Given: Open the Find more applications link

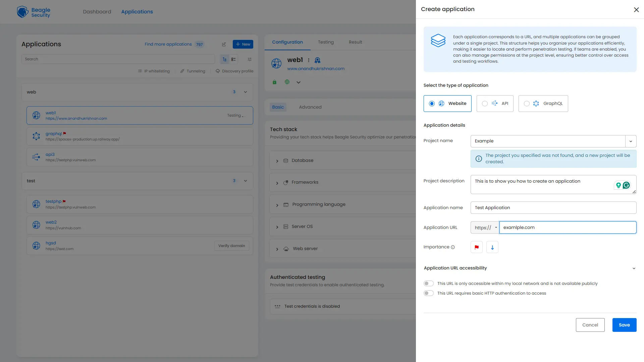Looking at the screenshot, I should [168, 44].
